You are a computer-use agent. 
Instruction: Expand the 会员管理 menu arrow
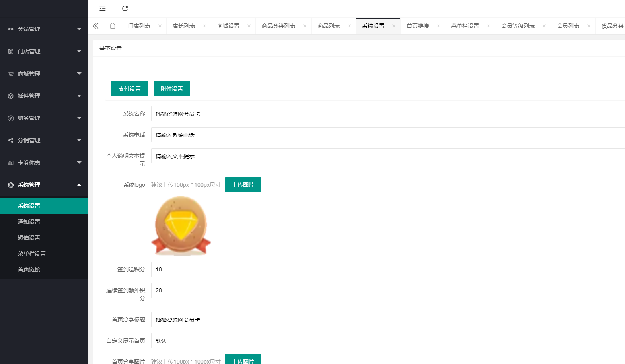pos(79,29)
